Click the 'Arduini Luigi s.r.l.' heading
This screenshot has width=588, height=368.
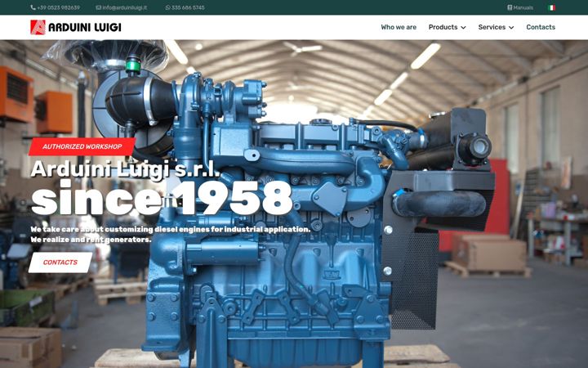pos(125,169)
